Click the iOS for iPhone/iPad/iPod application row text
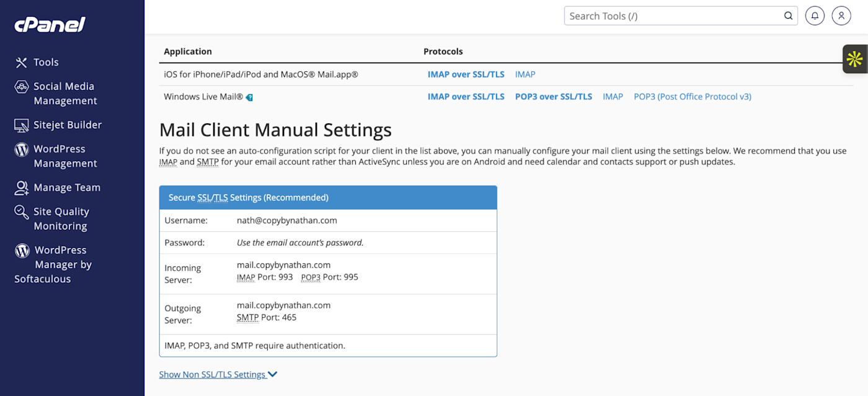 [x=261, y=74]
